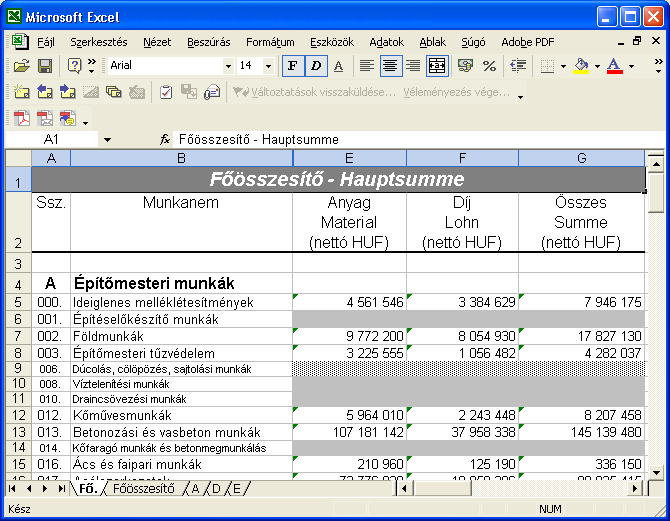Toggle Merge and Center cells
Image resolution: width=670 pixels, height=521 pixels.
(437, 66)
